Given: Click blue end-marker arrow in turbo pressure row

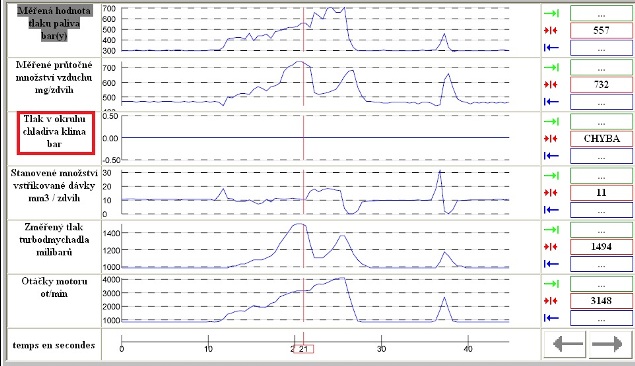Looking at the screenshot, I should 551,264.
